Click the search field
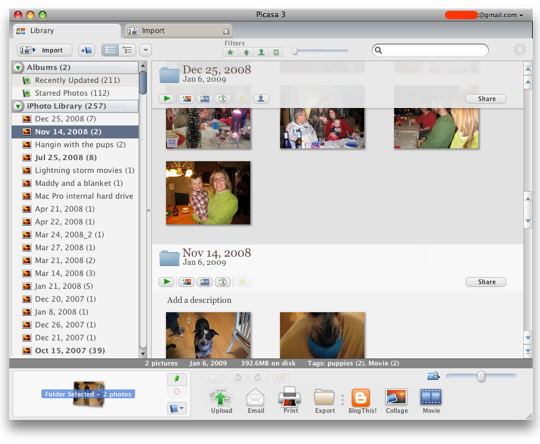Viewport: 540px width, 444px height. point(430,50)
